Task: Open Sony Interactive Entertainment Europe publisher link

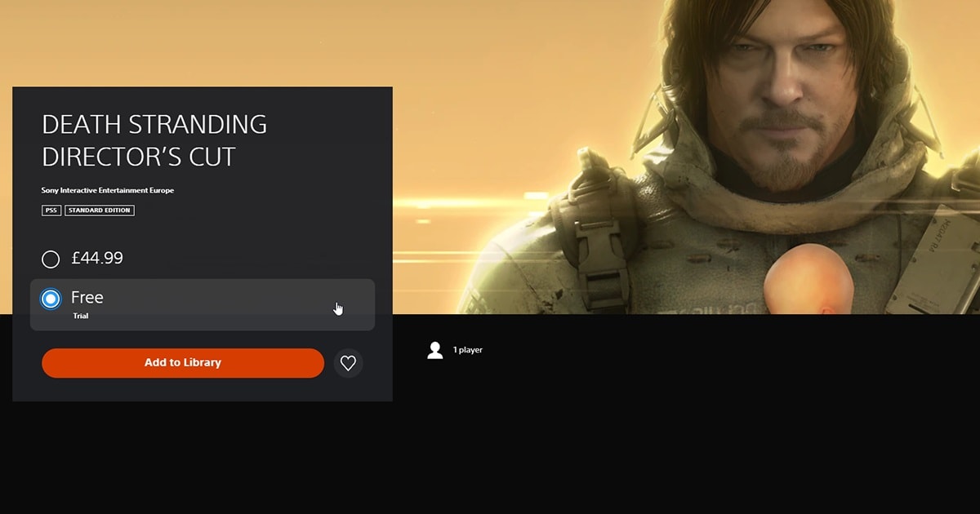Action: point(108,190)
